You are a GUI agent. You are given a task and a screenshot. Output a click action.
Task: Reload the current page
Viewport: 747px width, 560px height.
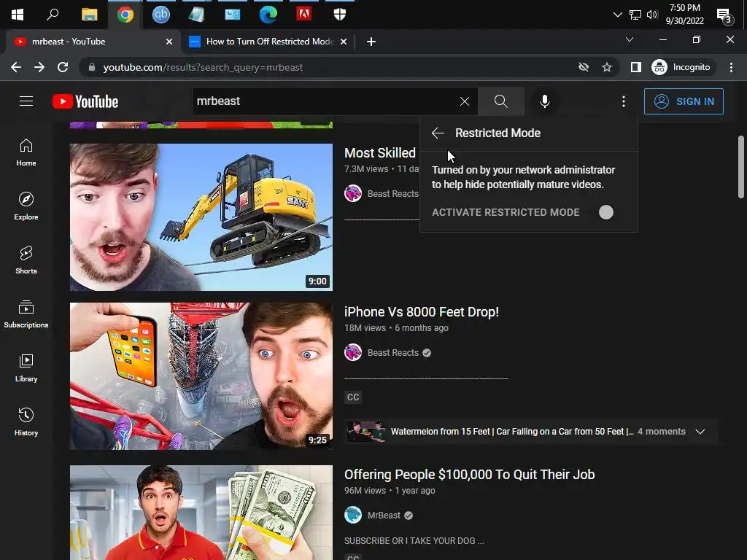coord(63,67)
